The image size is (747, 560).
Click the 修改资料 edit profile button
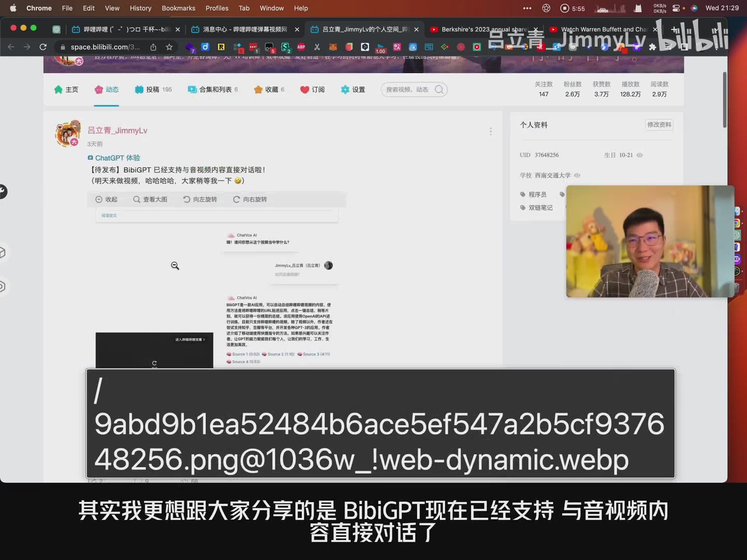(659, 125)
